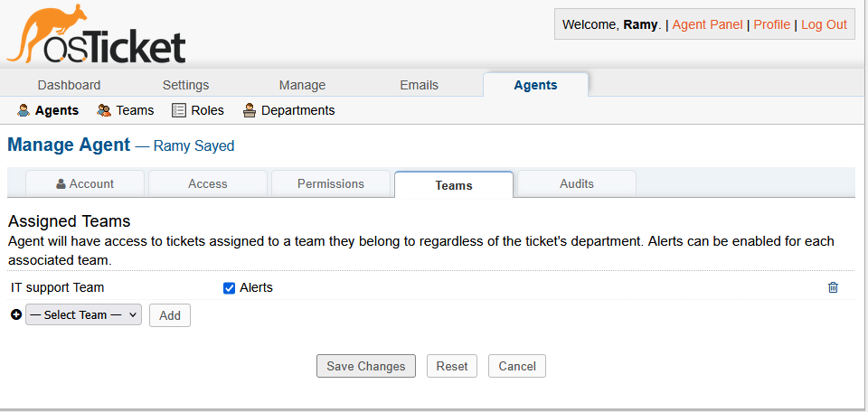
Task: Open the Audits tab
Action: (x=577, y=183)
